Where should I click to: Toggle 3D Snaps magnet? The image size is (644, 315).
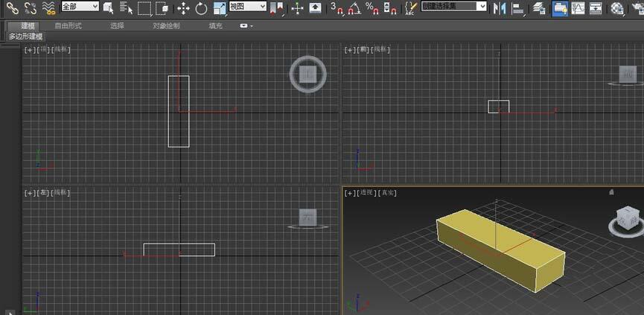point(337,7)
